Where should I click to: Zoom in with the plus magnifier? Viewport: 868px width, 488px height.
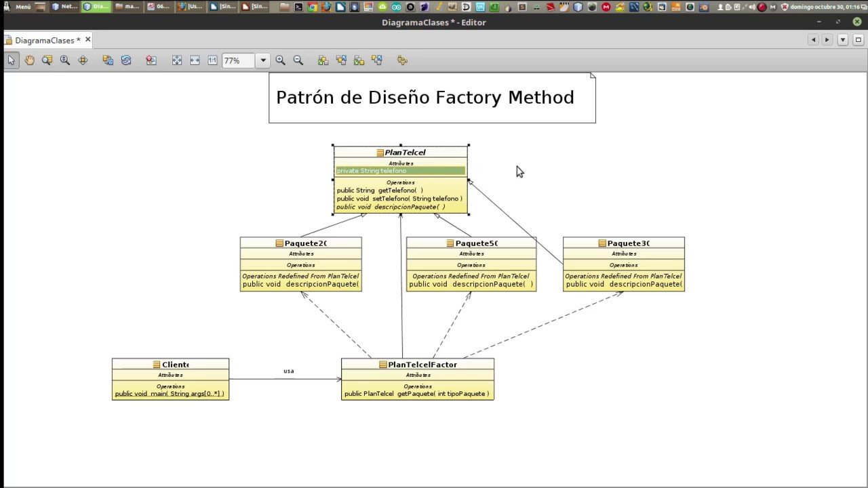[280, 60]
